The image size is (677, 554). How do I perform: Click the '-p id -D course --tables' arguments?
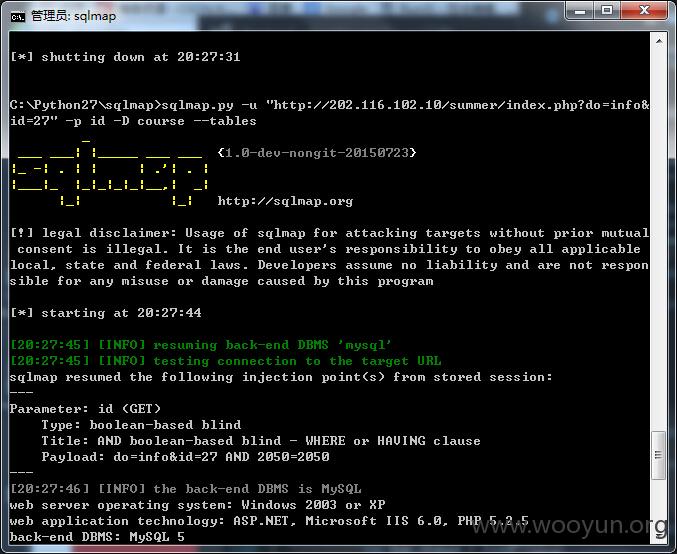[161, 121]
